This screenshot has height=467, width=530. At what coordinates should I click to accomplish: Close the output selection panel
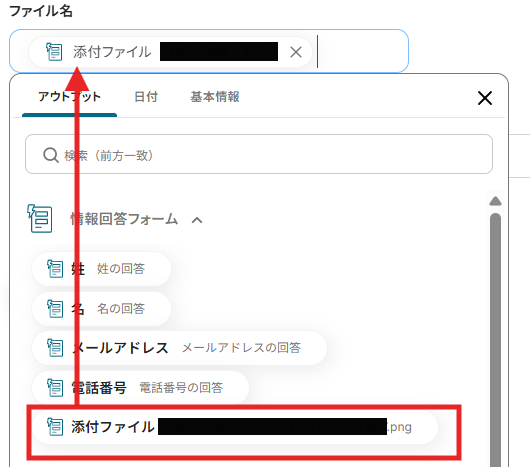[485, 98]
